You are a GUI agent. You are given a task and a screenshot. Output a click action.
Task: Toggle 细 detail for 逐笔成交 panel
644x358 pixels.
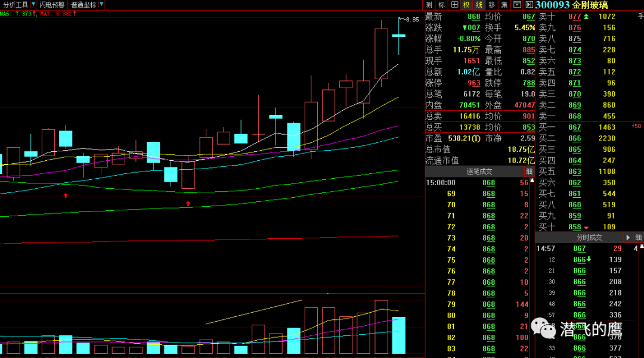coord(530,172)
